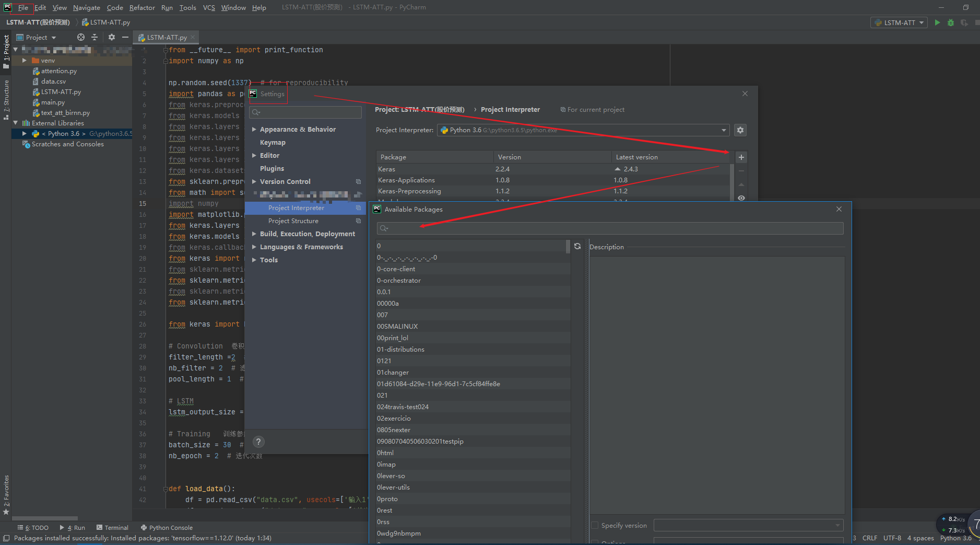Expand Languages & Frameworks group
980x545 pixels.
(x=254, y=247)
